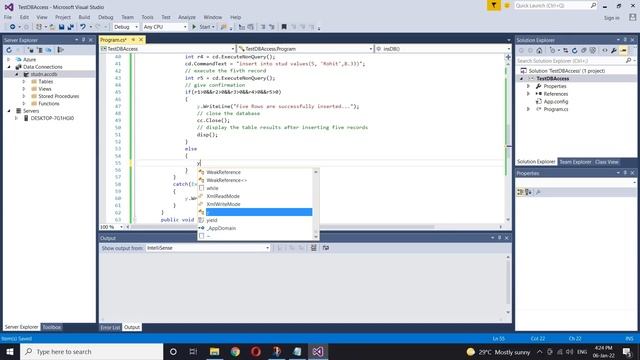Toggle Word Wrap icon in Output panel
This screenshot has width=640, height=360.
tap(326, 248)
